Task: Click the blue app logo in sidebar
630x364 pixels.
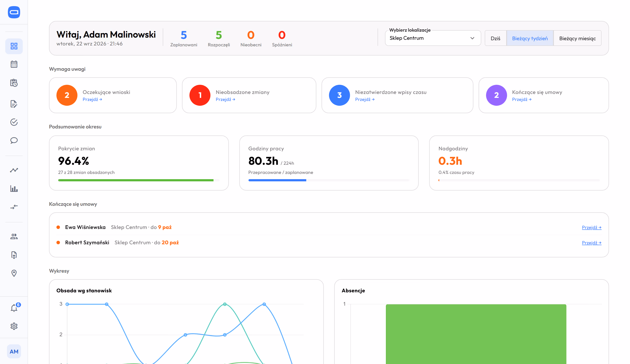Action: point(14,12)
